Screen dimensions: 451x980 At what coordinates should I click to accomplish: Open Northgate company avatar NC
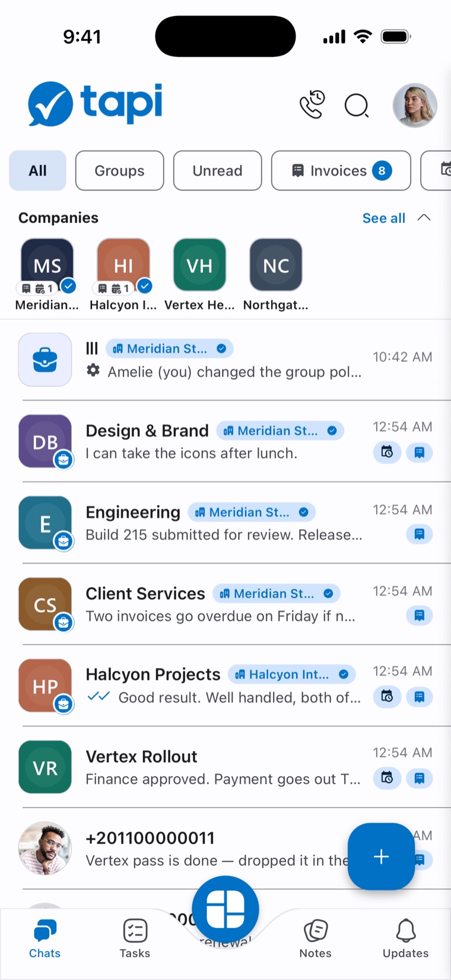(276, 265)
